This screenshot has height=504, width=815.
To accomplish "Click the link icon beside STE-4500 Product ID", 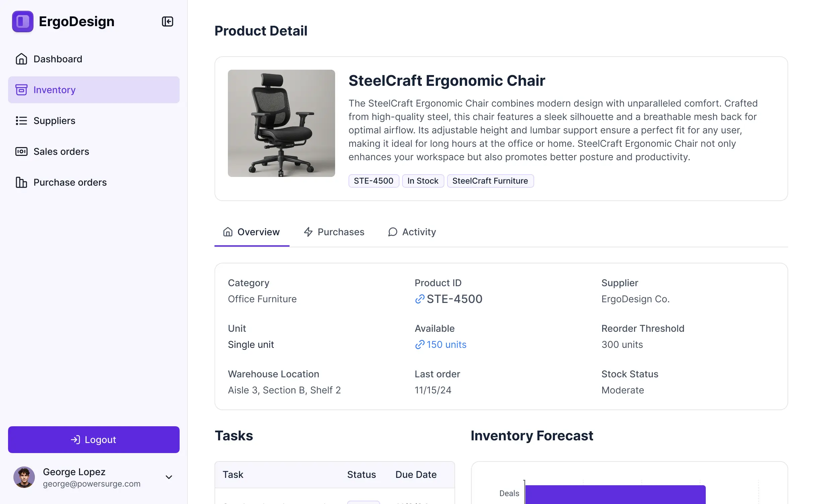I will [x=419, y=299].
